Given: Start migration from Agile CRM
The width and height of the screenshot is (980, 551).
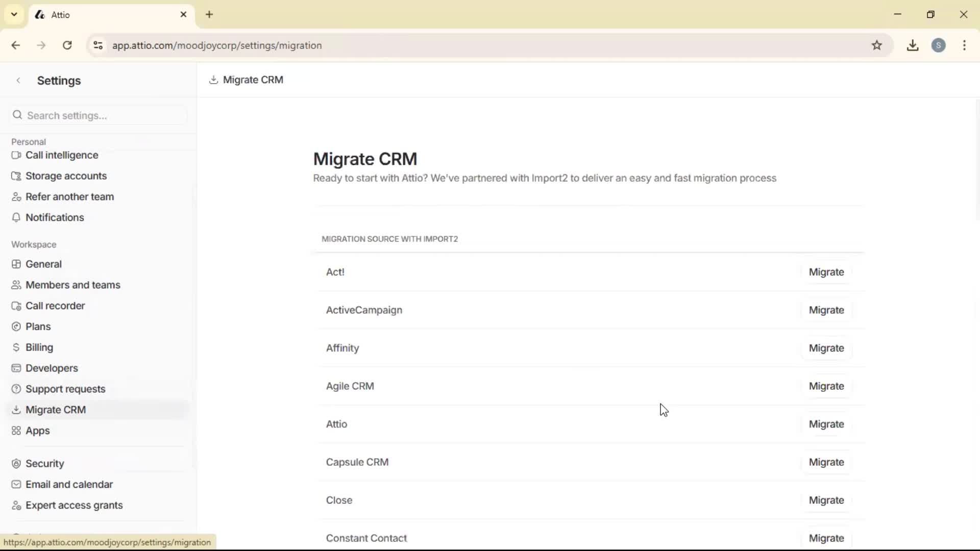Looking at the screenshot, I should 826,386.
